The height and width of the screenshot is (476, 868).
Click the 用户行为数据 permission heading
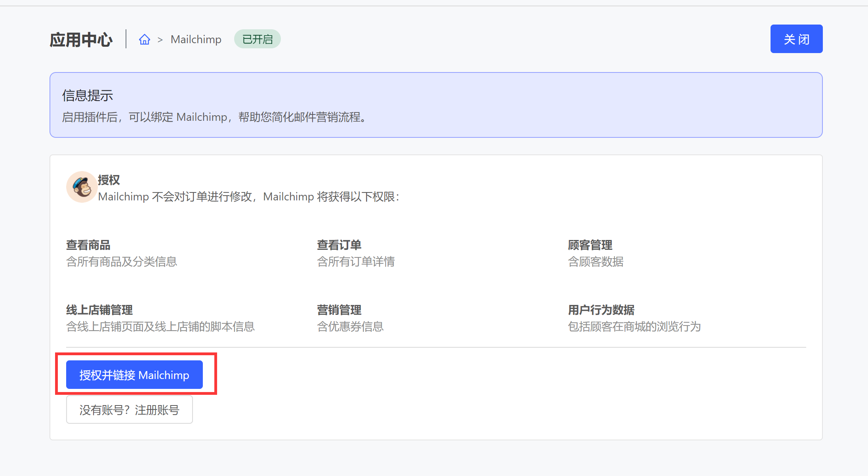point(601,310)
